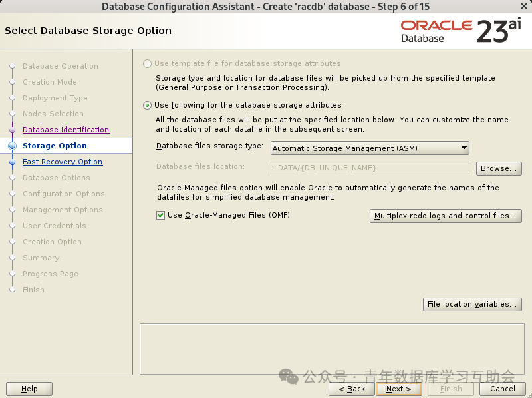Open File location variables dialog

pos(472,304)
